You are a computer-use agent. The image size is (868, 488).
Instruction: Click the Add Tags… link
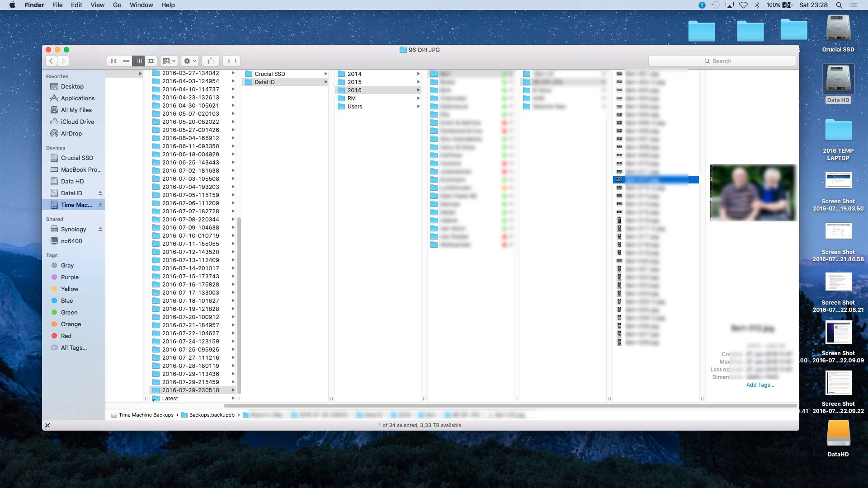coord(760,385)
